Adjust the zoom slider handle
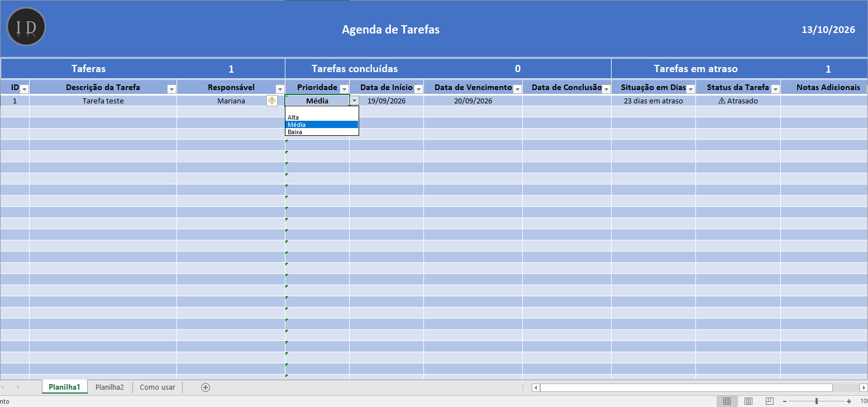 817,401
